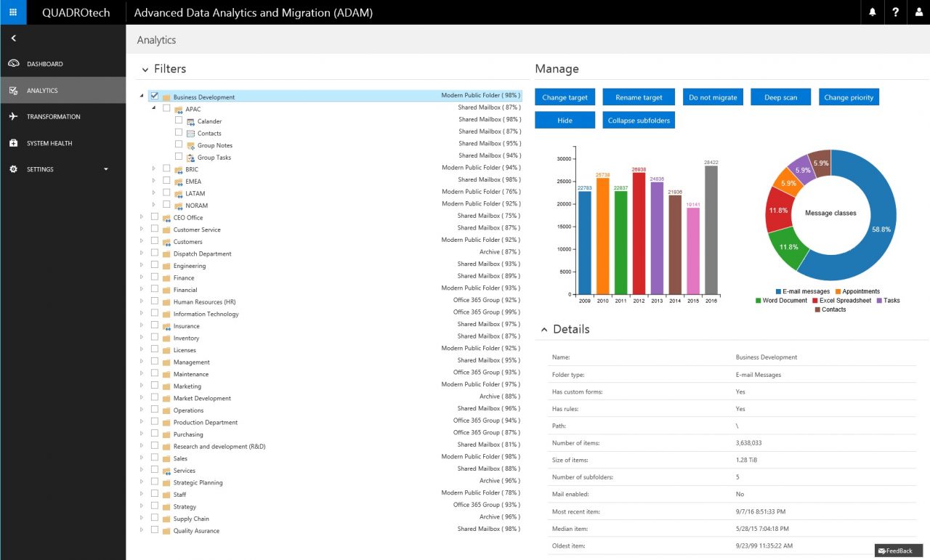
Task: Click the APAC shared folder icon
Action: pyautogui.click(x=178, y=110)
